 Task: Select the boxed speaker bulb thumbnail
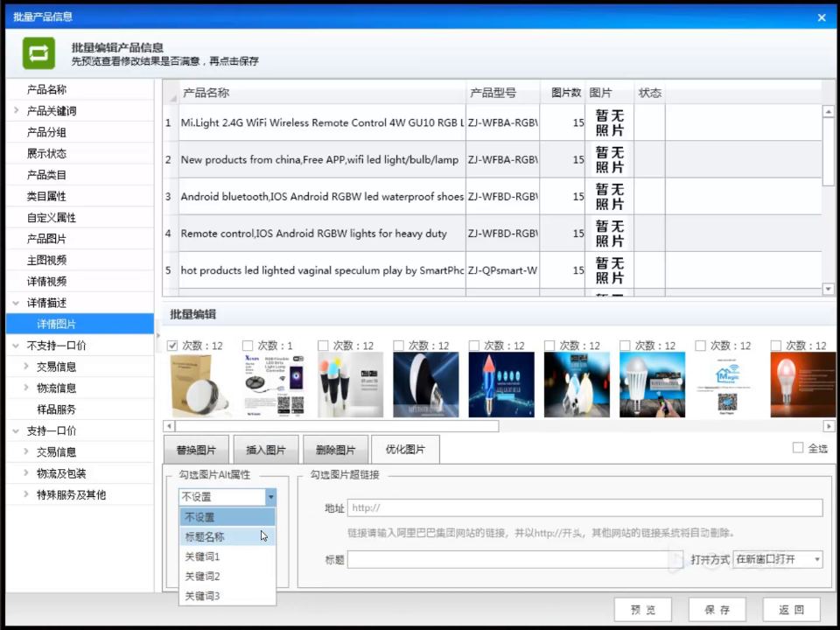199,385
